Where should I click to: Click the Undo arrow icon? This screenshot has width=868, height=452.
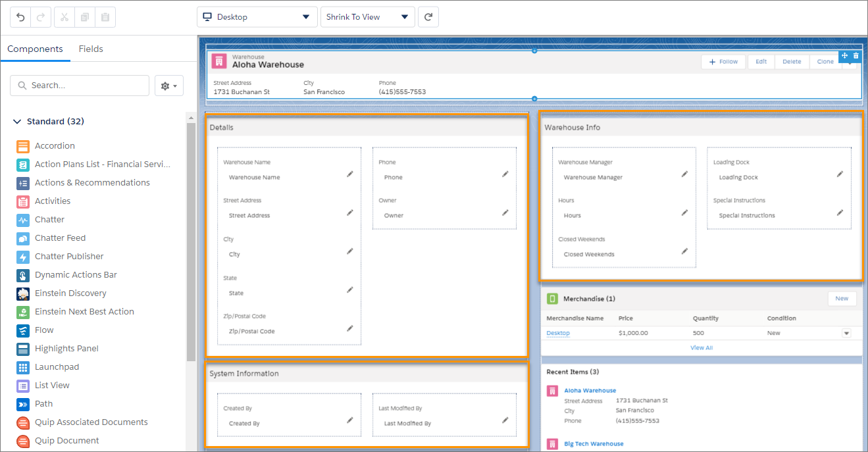[20, 17]
